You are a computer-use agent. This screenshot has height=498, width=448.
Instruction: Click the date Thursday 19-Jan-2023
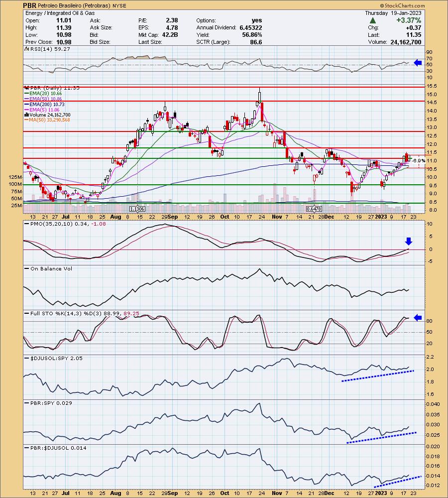393,13
